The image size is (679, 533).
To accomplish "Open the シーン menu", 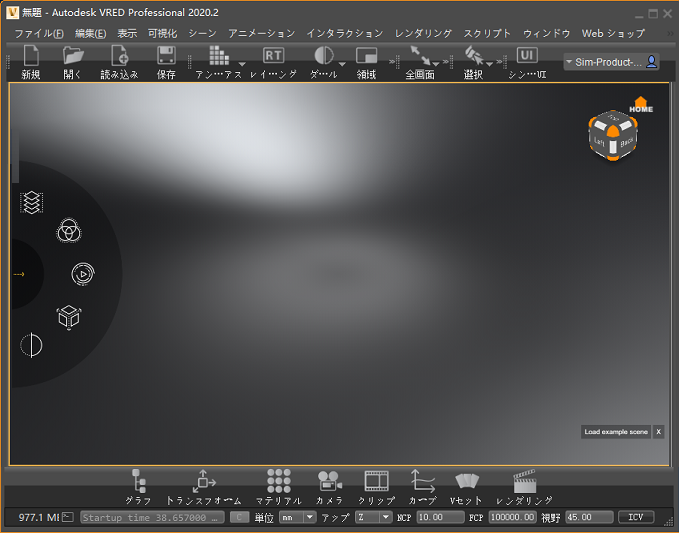I will [x=202, y=33].
